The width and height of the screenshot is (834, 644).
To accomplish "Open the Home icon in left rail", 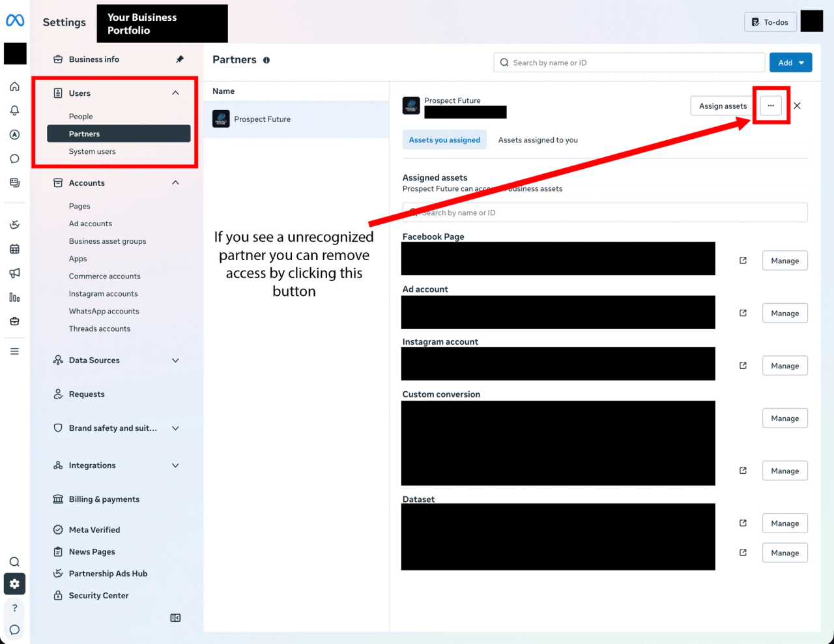I will click(x=14, y=87).
